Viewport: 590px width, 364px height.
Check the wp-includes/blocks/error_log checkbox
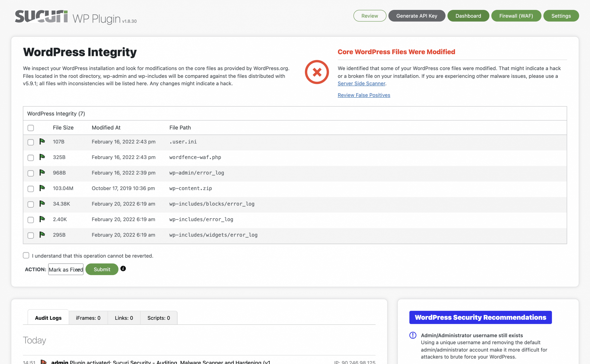(31, 204)
